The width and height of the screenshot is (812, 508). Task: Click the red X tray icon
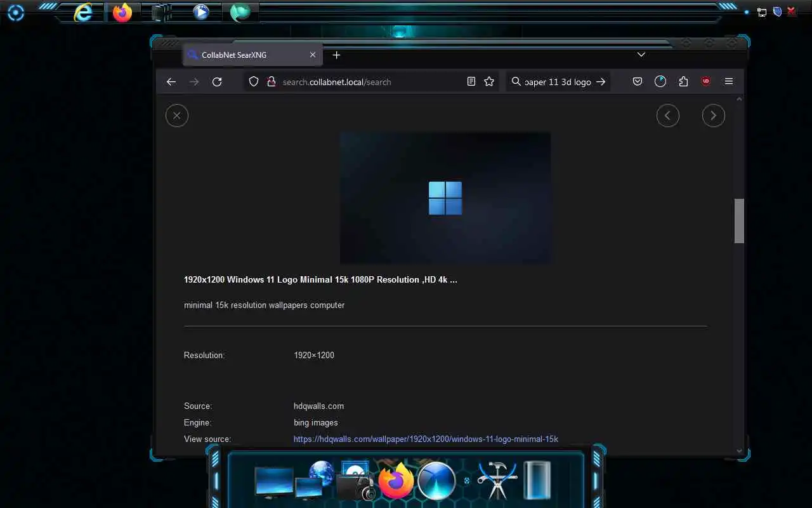[x=792, y=11]
